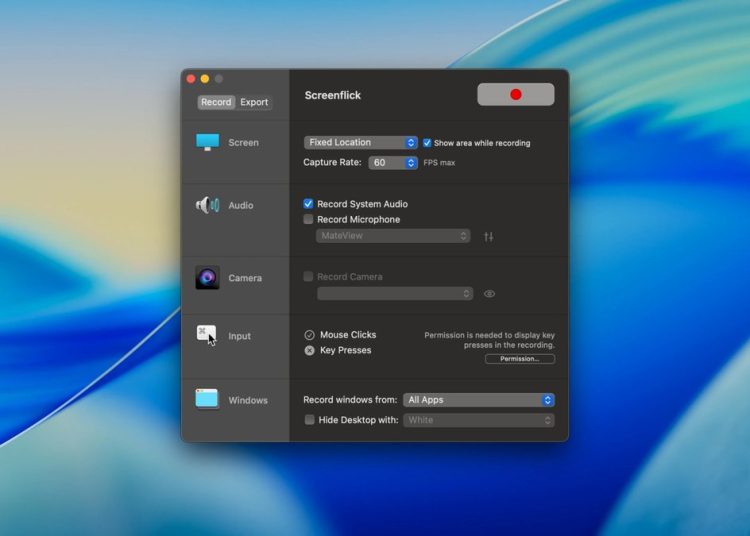750x536 pixels.
Task: Toggle the Key Presses icon
Action: point(309,350)
